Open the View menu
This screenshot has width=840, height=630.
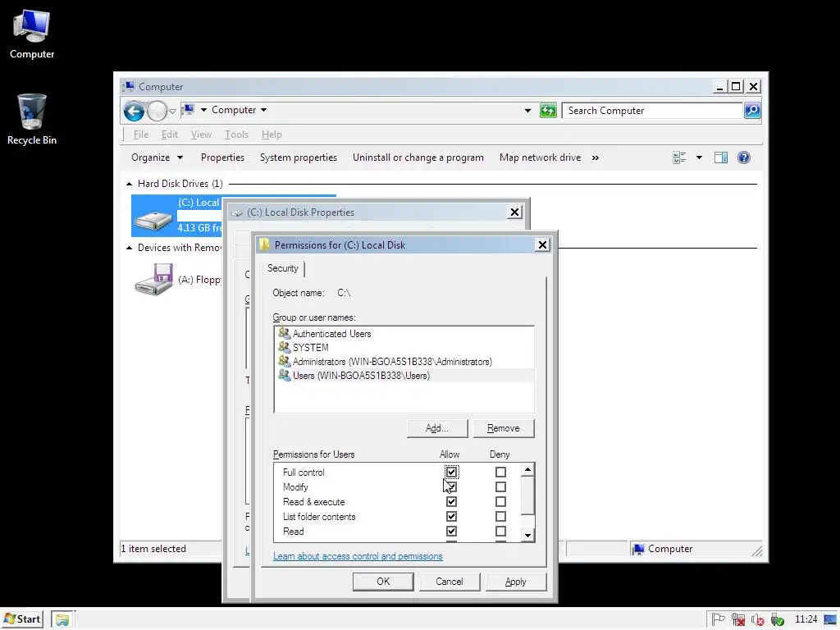tap(201, 135)
